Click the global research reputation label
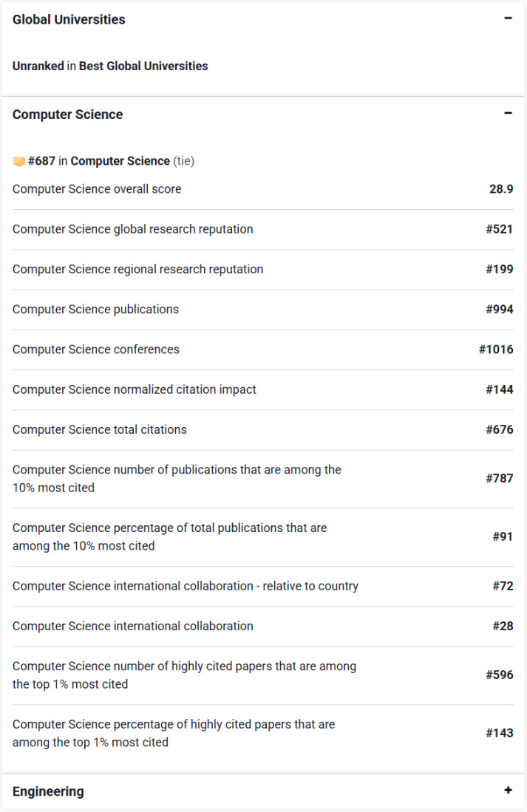This screenshot has height=812, width=527. coord(132,229)
